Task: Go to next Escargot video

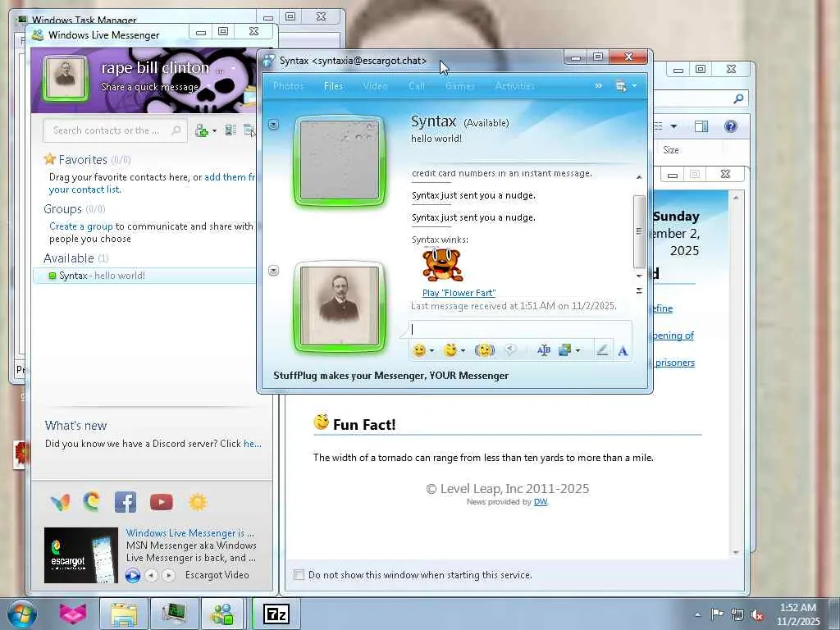Action: click(169, 575)
